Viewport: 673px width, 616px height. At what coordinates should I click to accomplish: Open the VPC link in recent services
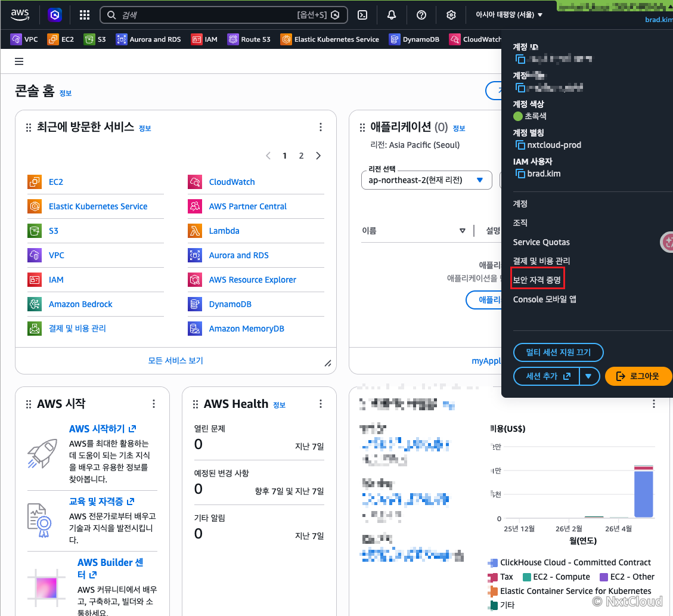click(56, 255)
